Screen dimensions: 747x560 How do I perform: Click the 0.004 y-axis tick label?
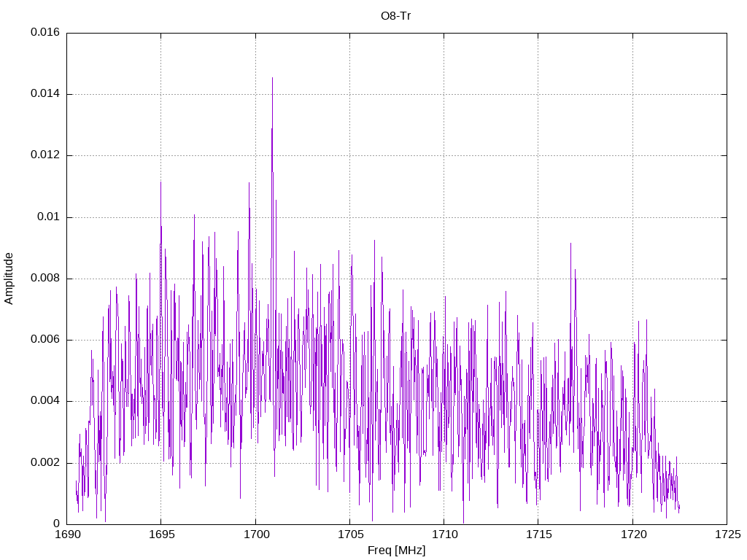click(x=45, y=401)
